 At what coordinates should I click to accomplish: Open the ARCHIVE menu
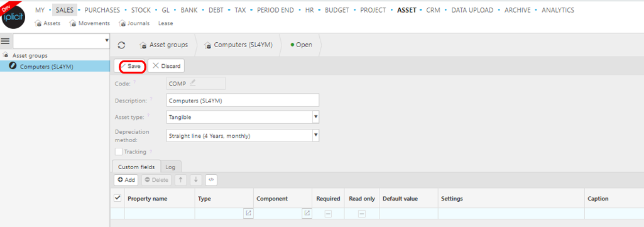tap(518, 10)
